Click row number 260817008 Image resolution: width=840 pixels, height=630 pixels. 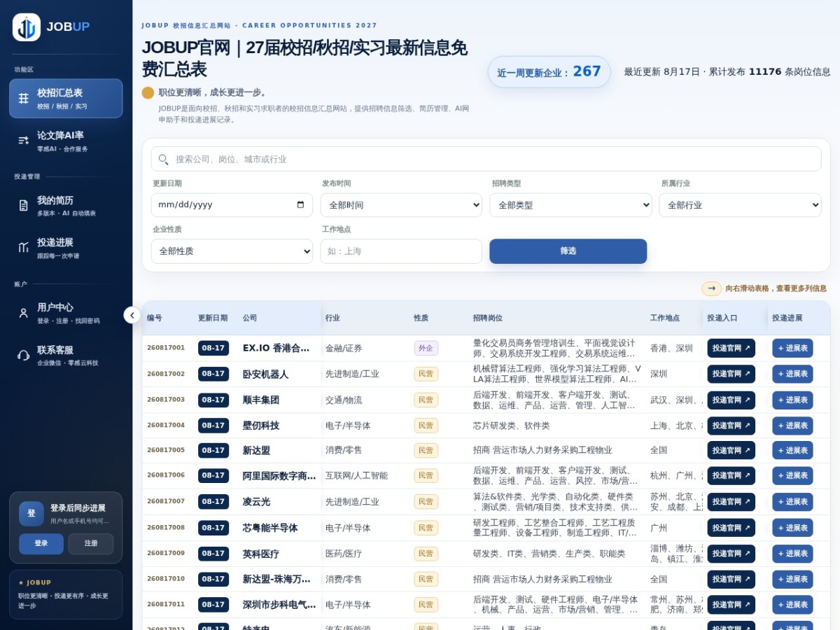pyautogui.click(x=166, y=527)
